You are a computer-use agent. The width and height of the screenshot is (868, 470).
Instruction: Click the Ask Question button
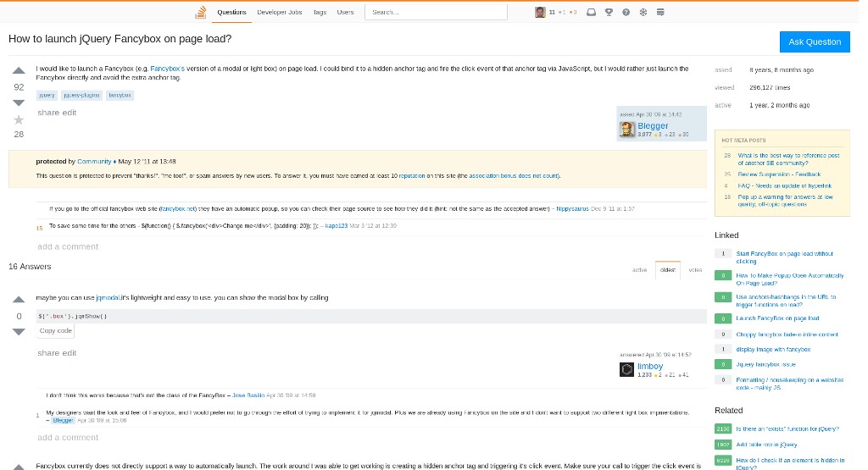point(815,42)
